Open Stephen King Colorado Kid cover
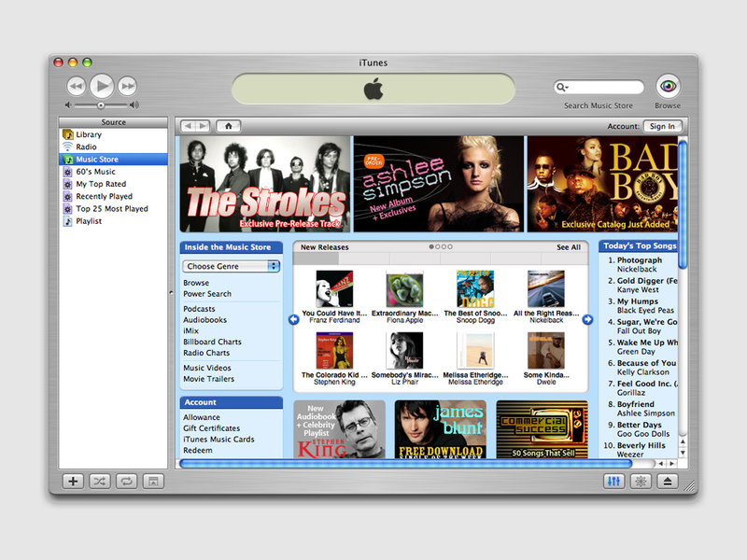This screenshot has width=747, height=560. tap(334, 351)
